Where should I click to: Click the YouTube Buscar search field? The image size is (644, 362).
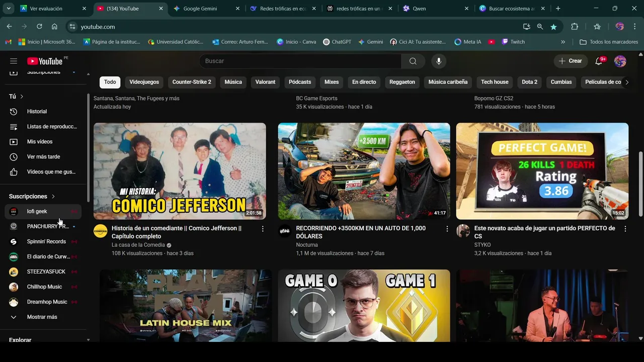coord(300,61)
